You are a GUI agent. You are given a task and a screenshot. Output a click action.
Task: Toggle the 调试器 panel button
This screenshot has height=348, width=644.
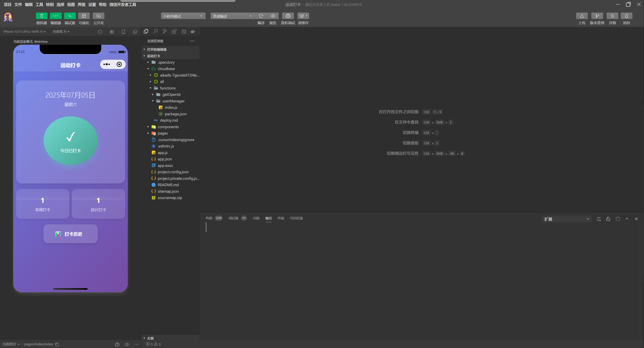click(70, 16)
